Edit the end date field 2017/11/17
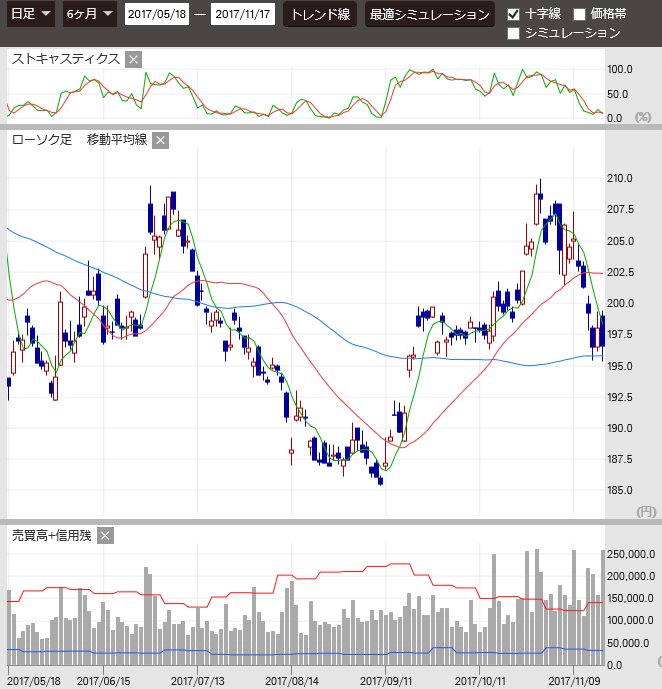The height and width of the screenshot is (689, 662). 244,16
